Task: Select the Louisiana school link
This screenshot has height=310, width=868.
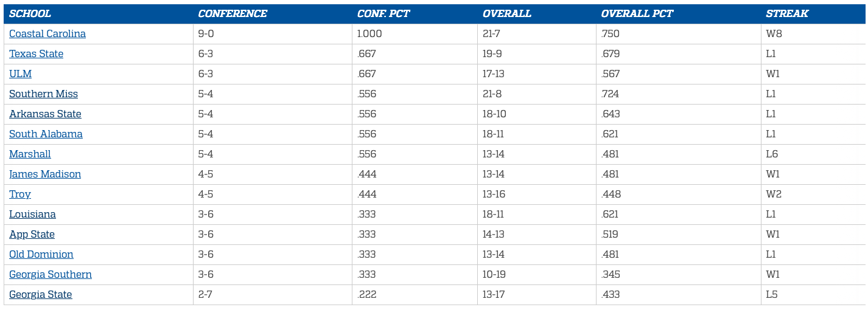Action: click(33, 215)
